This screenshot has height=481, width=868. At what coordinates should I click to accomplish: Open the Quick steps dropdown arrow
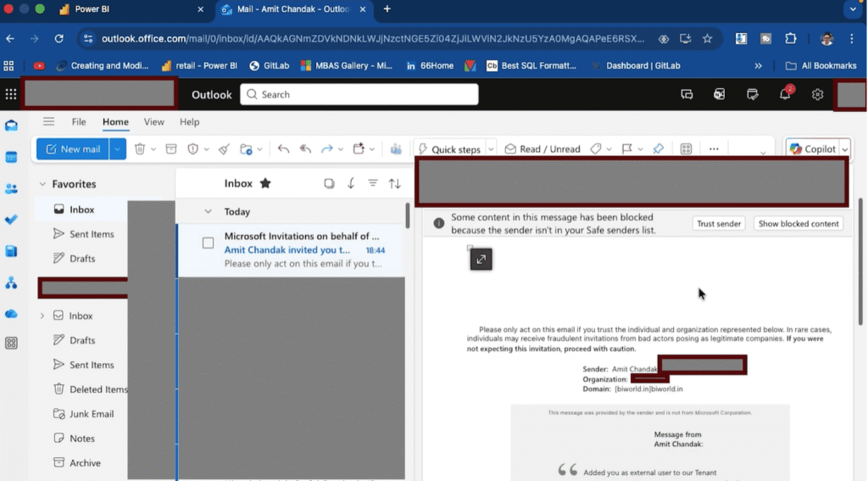point(491,149)
